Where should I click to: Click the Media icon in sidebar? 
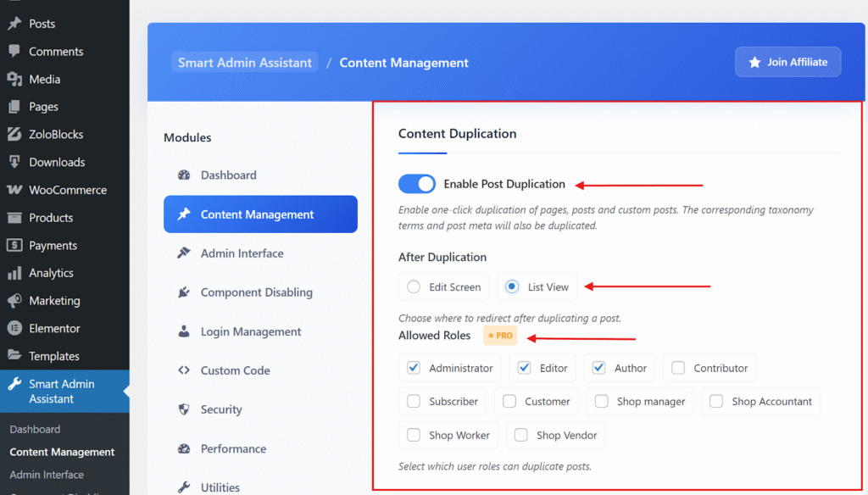click(14, 79)
